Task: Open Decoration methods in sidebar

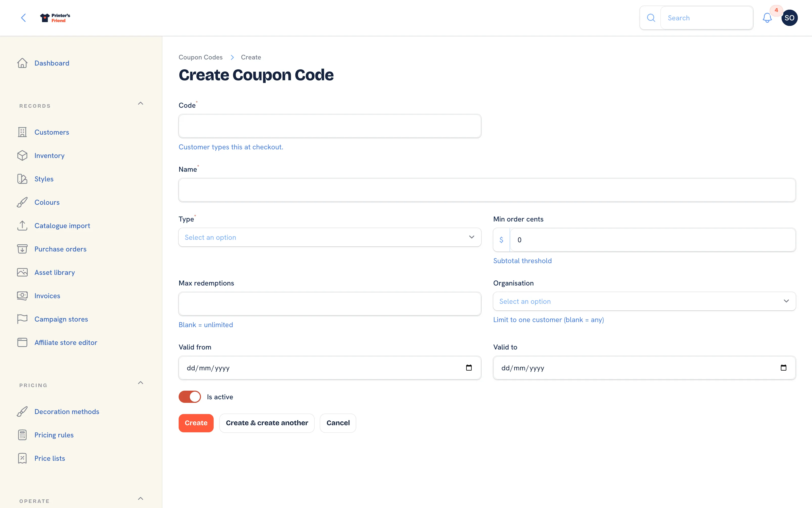Action: [x=67, y=411]
